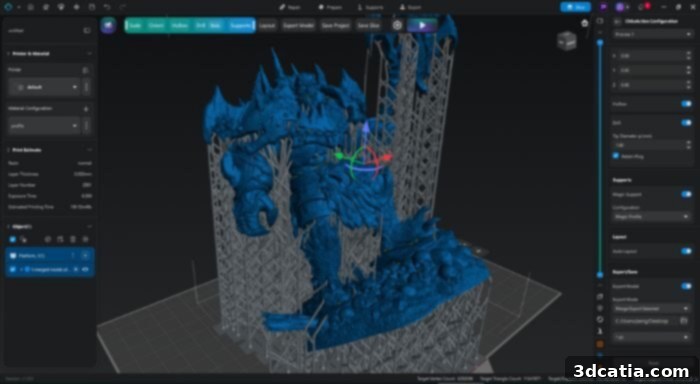The width and height of the screenshot is (700, 384).
Task: Click the orientation view cube
Action: point(567,41)
